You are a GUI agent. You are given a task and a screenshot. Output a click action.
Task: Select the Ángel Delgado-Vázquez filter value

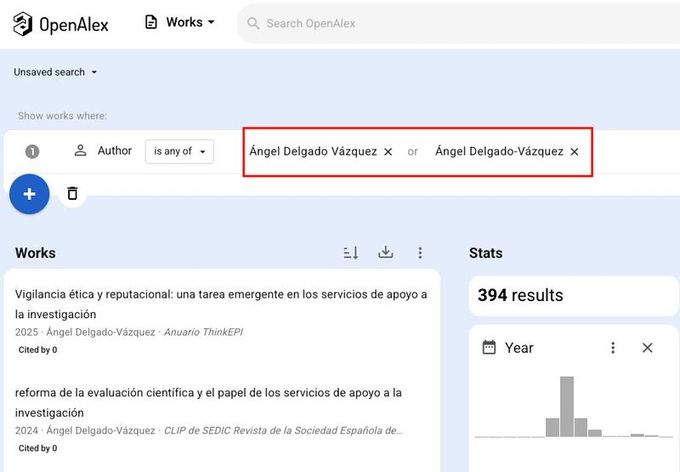pos(499,151)
